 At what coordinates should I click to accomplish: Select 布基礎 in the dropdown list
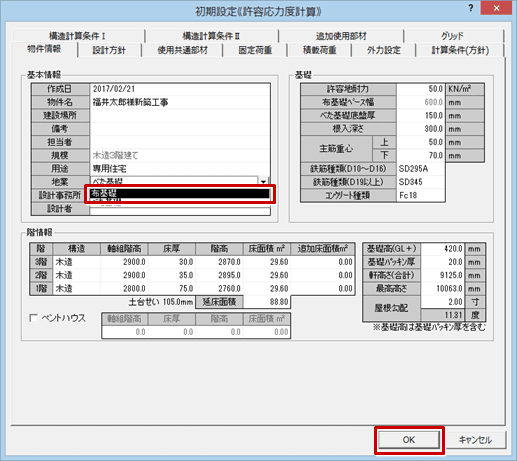[x=180, y=193]
